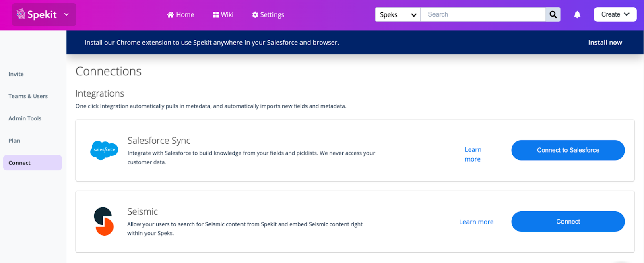Click the Seismic Connect button

[568, 222]
